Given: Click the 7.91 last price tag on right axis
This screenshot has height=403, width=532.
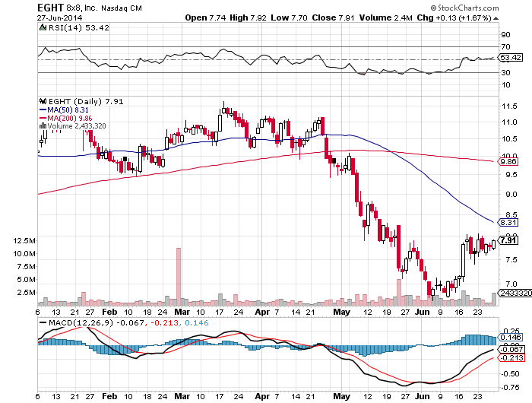Looking at the screenshot, I should (508, 240).
